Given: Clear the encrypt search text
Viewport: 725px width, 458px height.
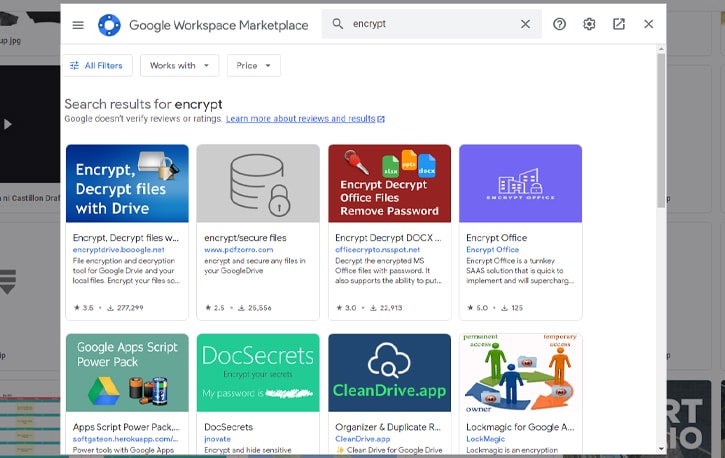Looking at the screenshot, I should (x=525, y=24).
